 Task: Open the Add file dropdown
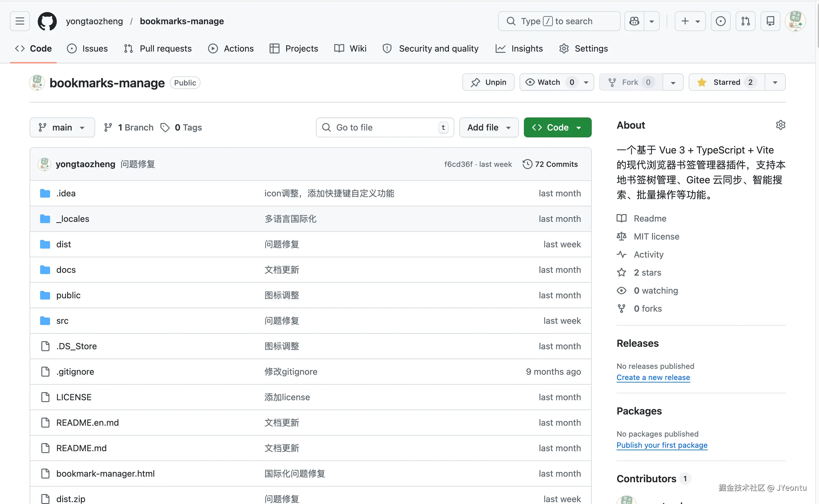coord(488,127)
